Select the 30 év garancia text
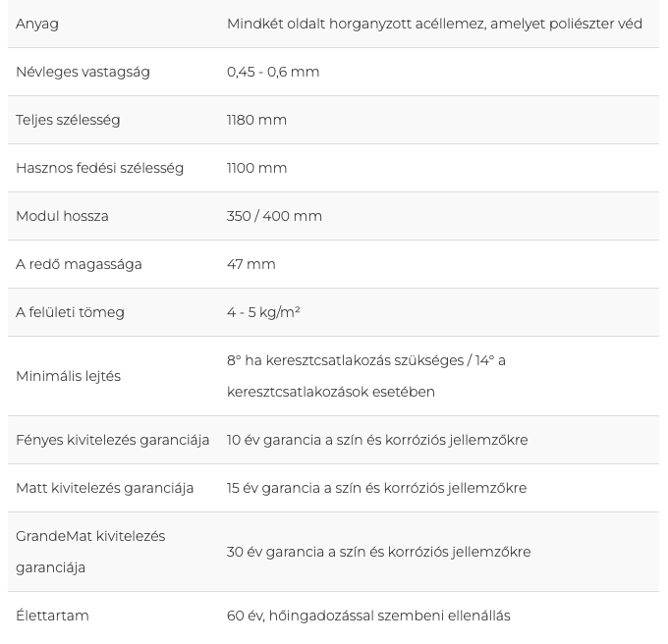The image size is (668, 644). (379, 552)
